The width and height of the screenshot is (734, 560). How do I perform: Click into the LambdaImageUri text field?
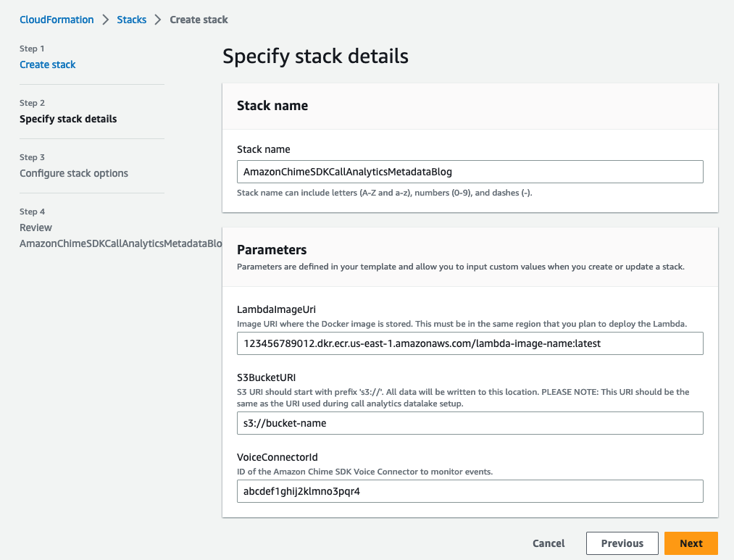470,343
